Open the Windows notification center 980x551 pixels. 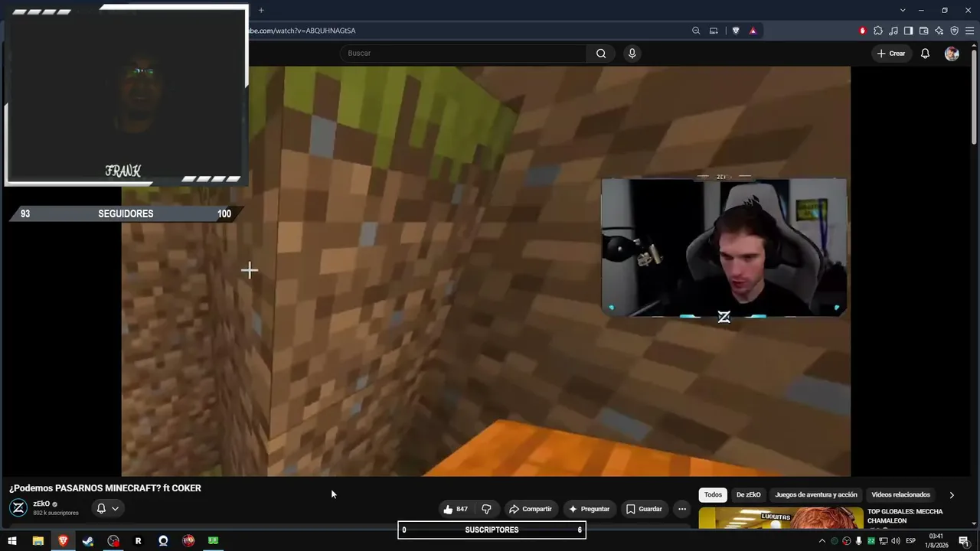pos(964,541)
